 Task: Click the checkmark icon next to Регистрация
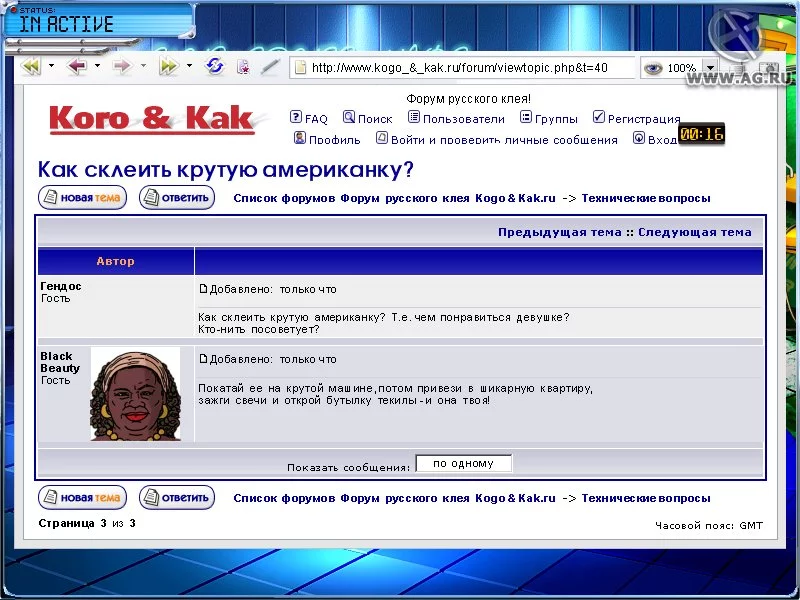599,117
